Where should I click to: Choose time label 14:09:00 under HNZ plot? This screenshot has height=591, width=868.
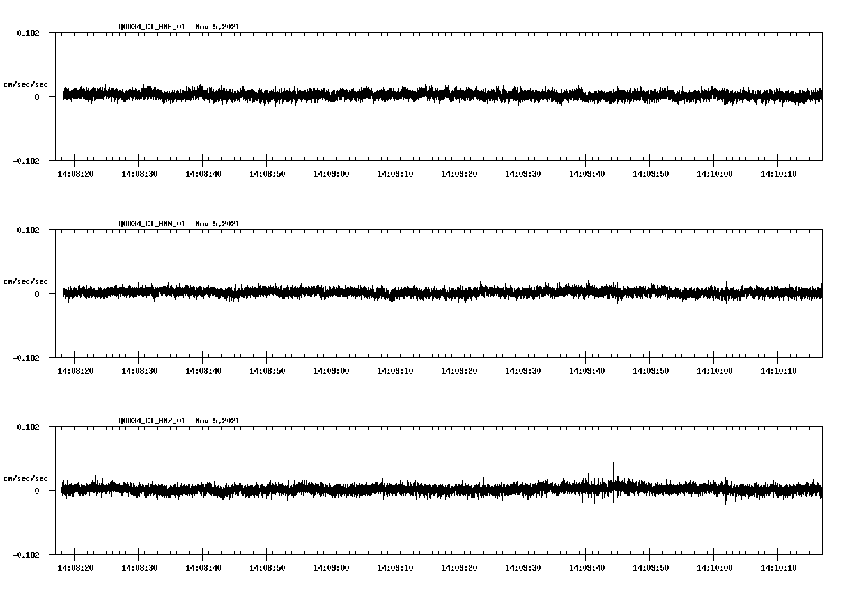coord(331,567)
